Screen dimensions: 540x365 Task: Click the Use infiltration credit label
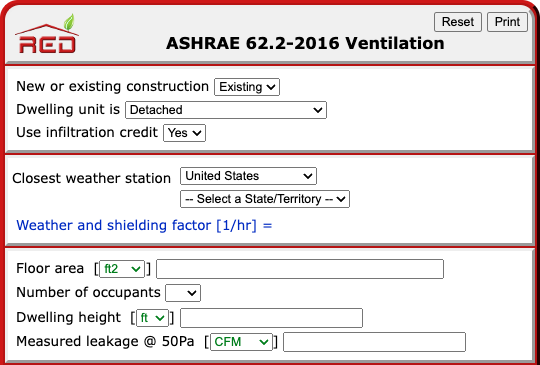point(87,132)
